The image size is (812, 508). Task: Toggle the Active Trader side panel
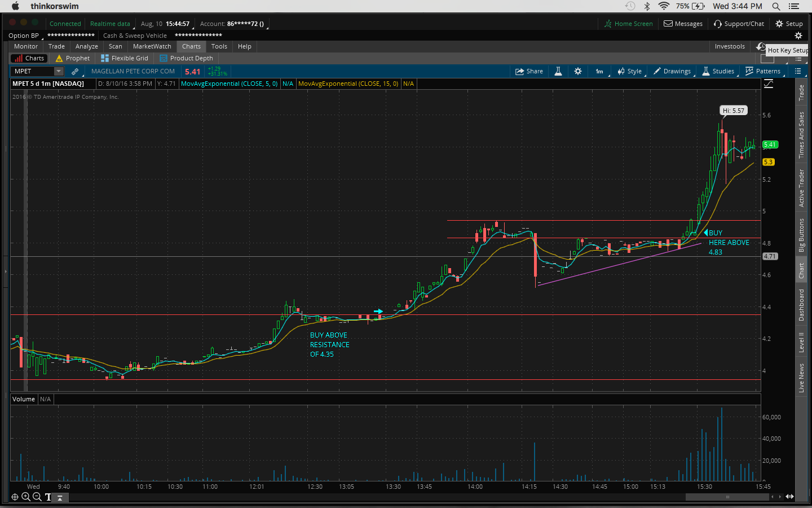tap(801, 188)
